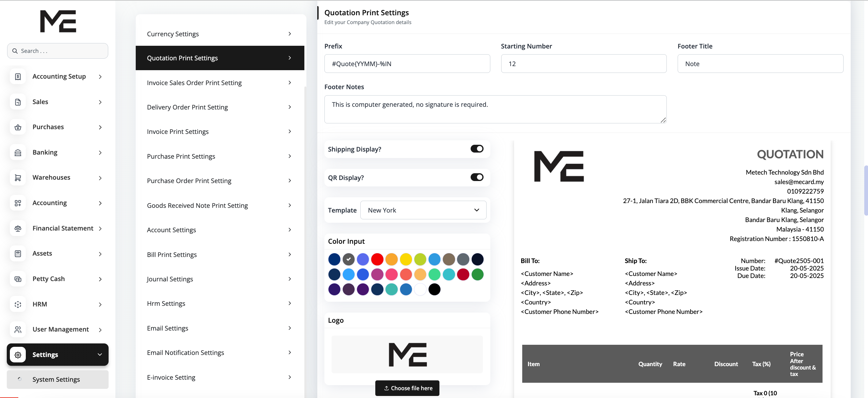Click the Accounting Setup sidebar icon
This screenshot has height=398, width=868.
point(18,77)
